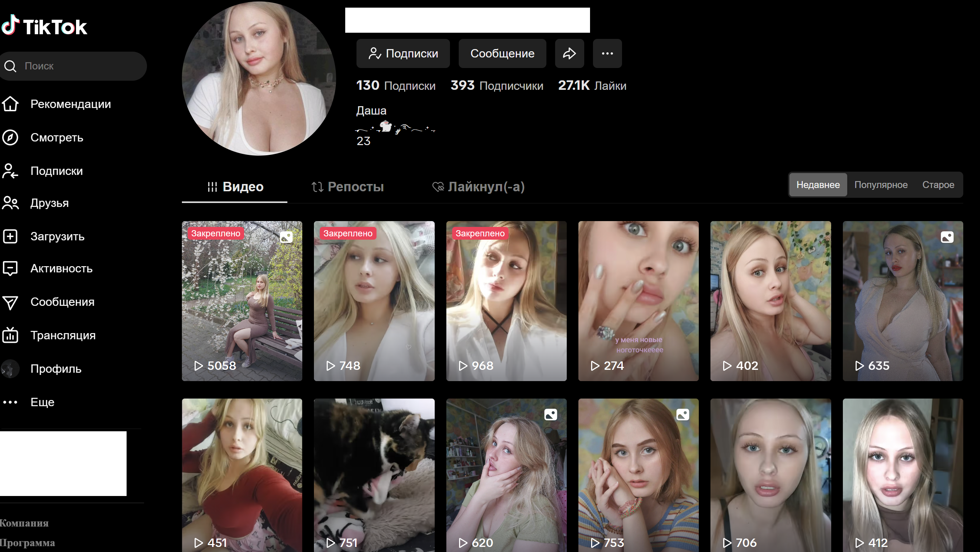Click the TikTok logo
This screenshot has width=980, height=552.
tap(44, 25)
